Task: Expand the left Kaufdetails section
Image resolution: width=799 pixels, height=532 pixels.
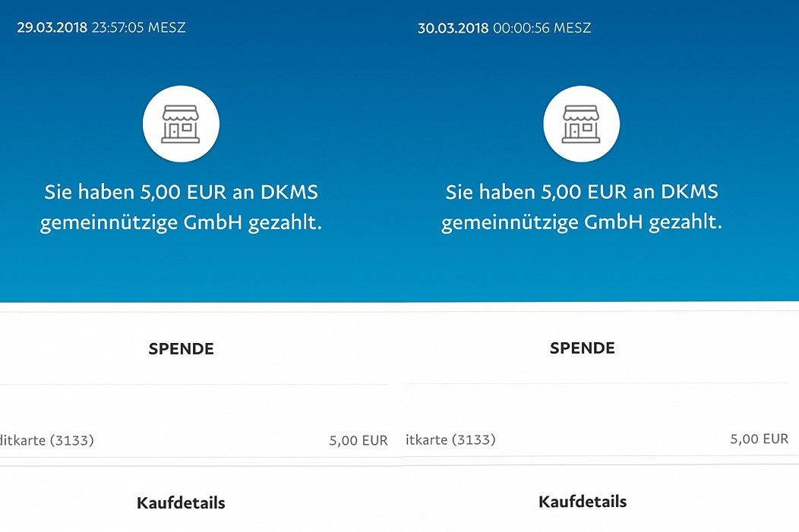Action: (181, 503)
